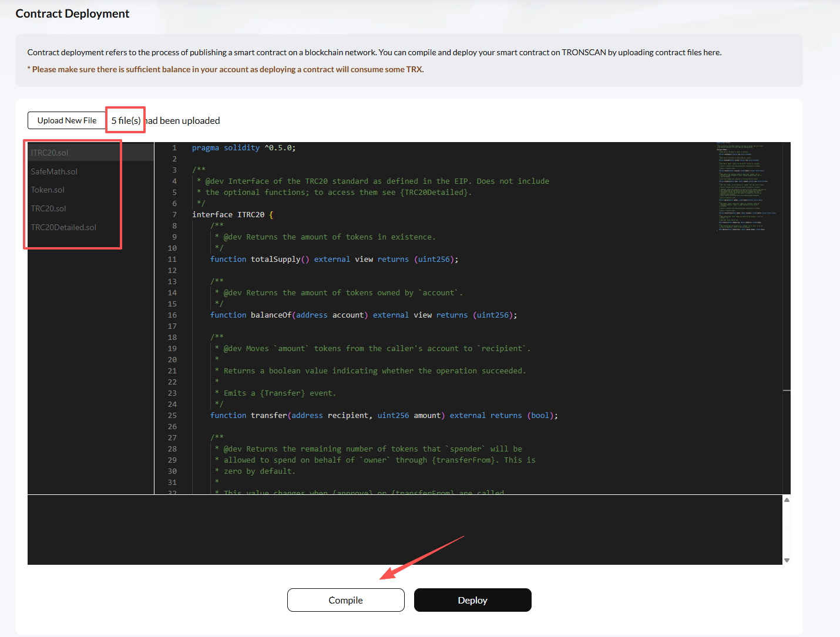This screenshot has width=840, height=637.
Task: Click the output panel scroll-up arrow
Action: pyautogui.click(x=787, y=500)
